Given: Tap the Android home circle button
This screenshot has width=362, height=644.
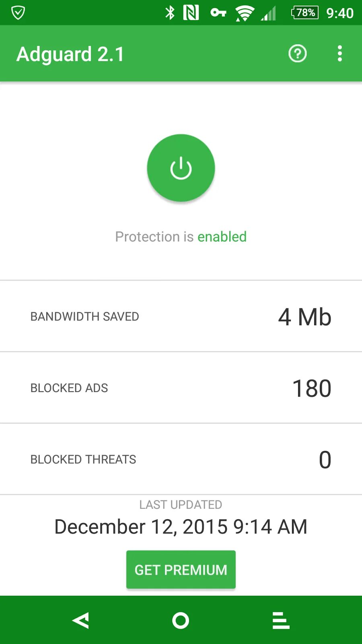Looking at the screenshot, I should coord(181,620).
